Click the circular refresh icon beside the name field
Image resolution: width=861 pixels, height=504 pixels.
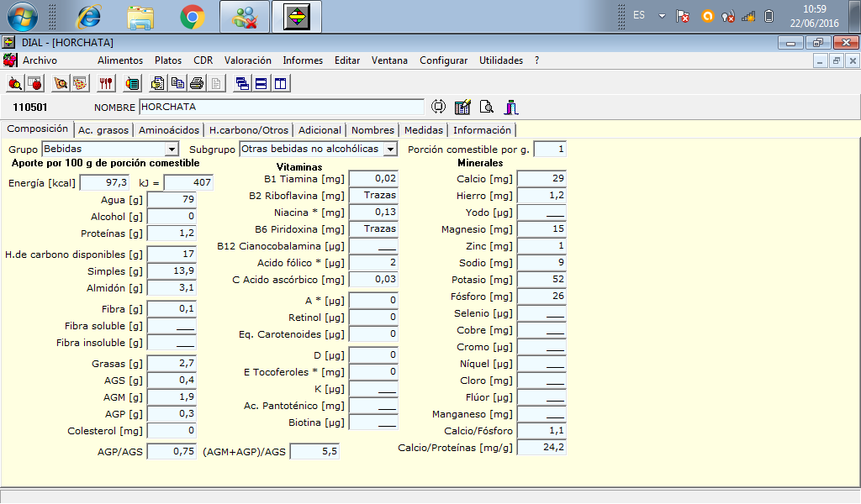point(438,107)
